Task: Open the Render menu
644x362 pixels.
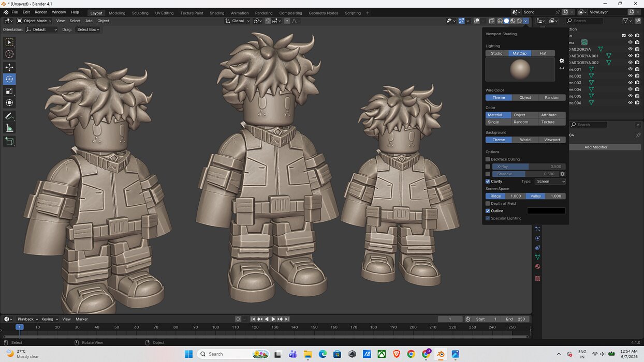Action: pyautogui.click(x=41, y=12)
